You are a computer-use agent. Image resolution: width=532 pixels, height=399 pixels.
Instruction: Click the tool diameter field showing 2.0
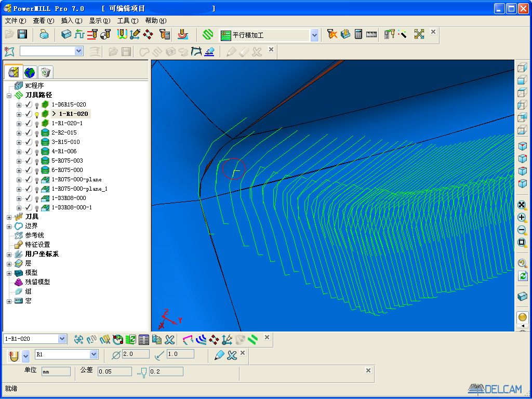(136, 354)
